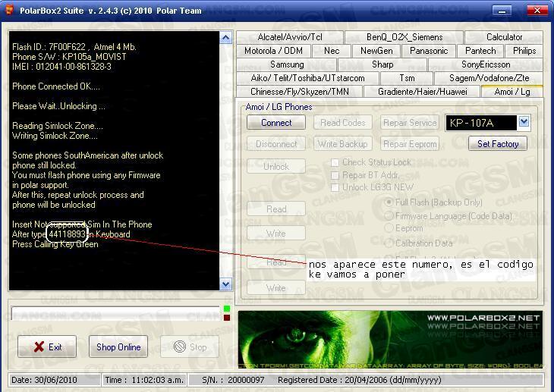554x392 pixels.
Task: Click the upper Write button beside Eeprom option
Action: click(x=276, y=234)
